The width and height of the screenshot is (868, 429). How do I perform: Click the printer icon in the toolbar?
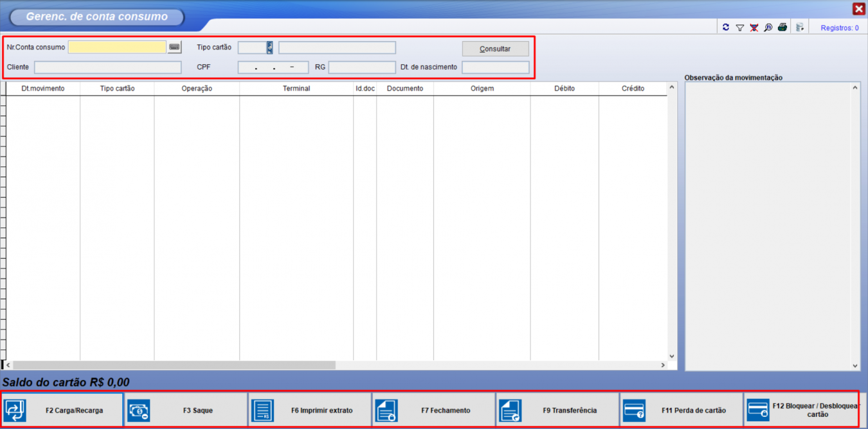[782, 28]
